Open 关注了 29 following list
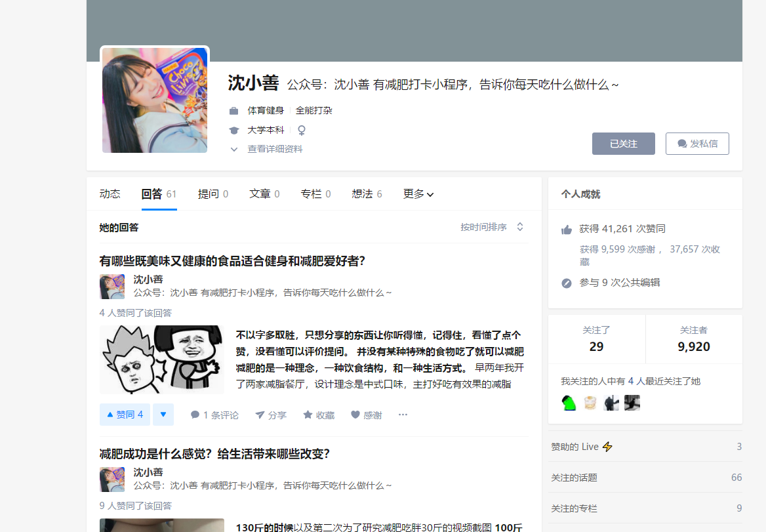 [597, 340]
